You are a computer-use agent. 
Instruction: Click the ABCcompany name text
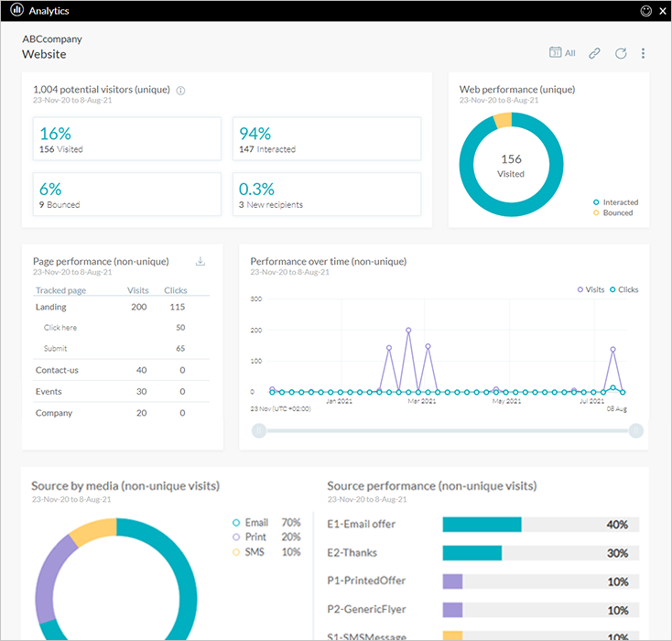pos(52,39)
